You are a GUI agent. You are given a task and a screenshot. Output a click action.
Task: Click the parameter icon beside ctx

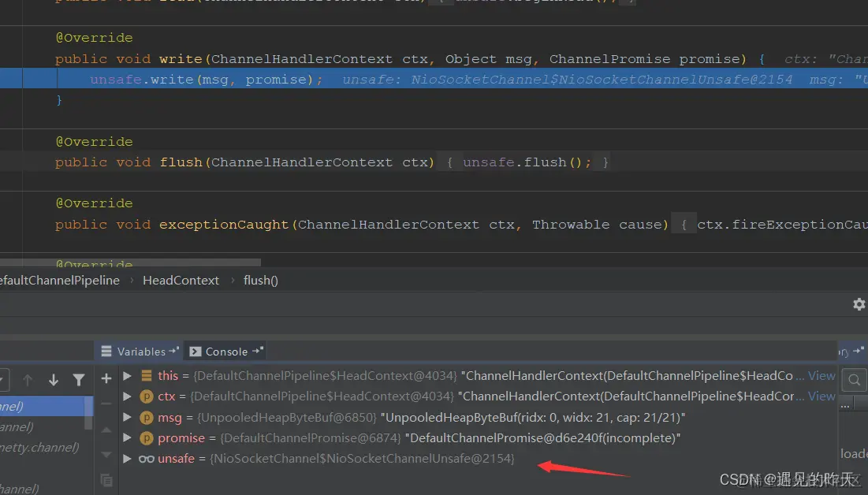(146, 396)
